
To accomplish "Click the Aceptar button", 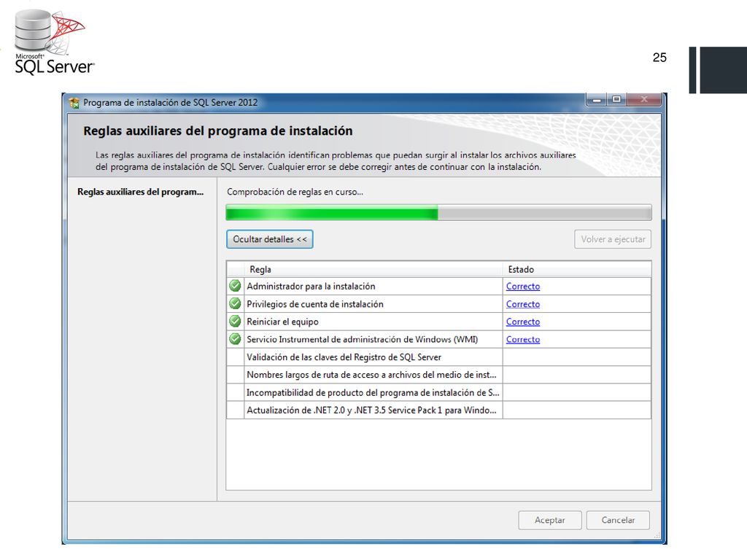I will [x=550, y=520].
